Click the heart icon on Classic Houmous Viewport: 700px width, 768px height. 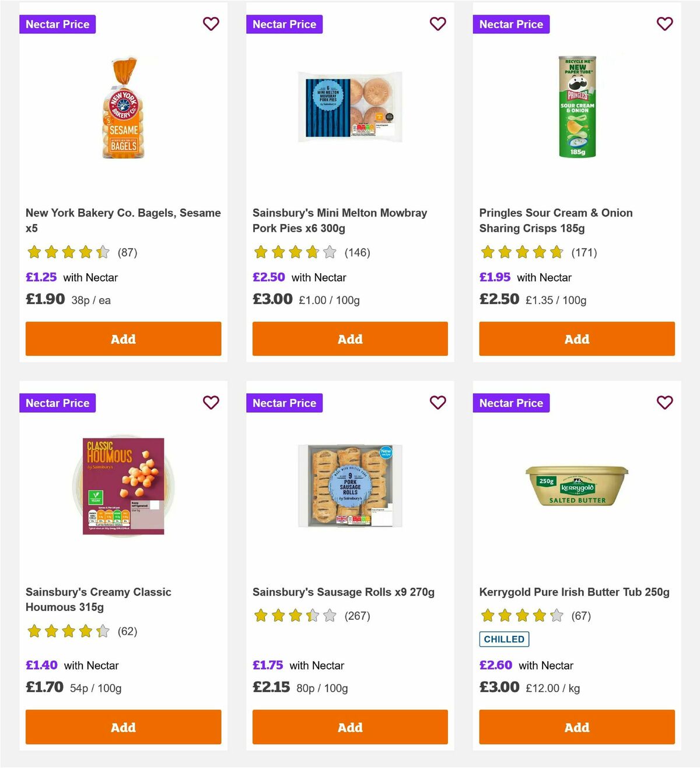click(211, 403)
